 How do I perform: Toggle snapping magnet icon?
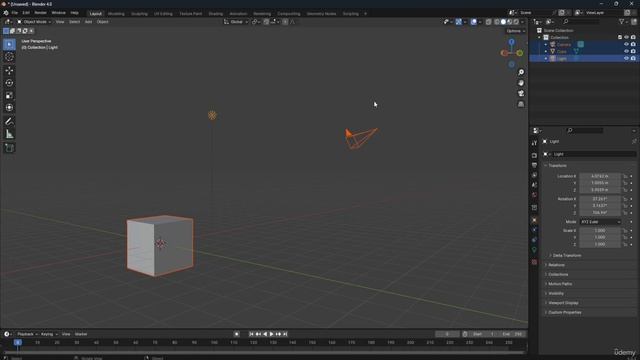pos(266,22)
